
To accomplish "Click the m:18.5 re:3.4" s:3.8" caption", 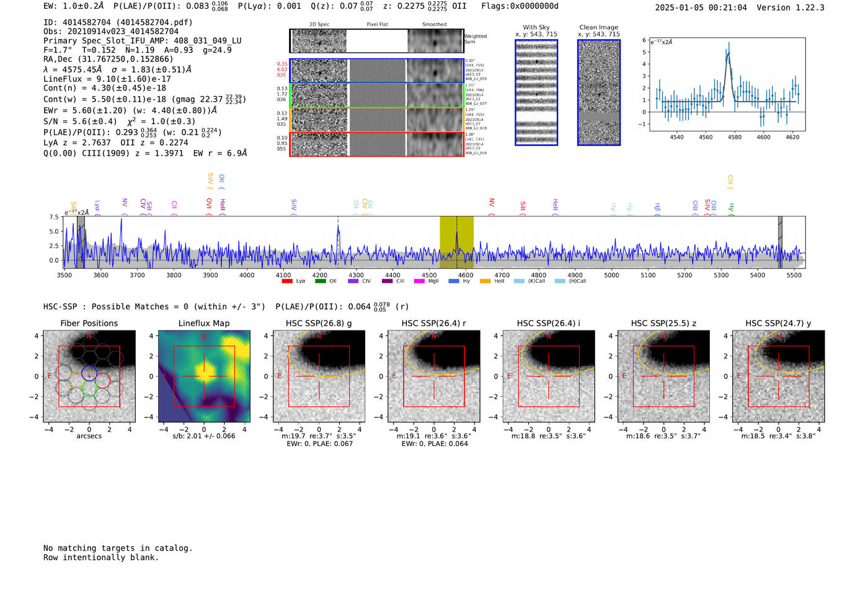I will point(779,436).
